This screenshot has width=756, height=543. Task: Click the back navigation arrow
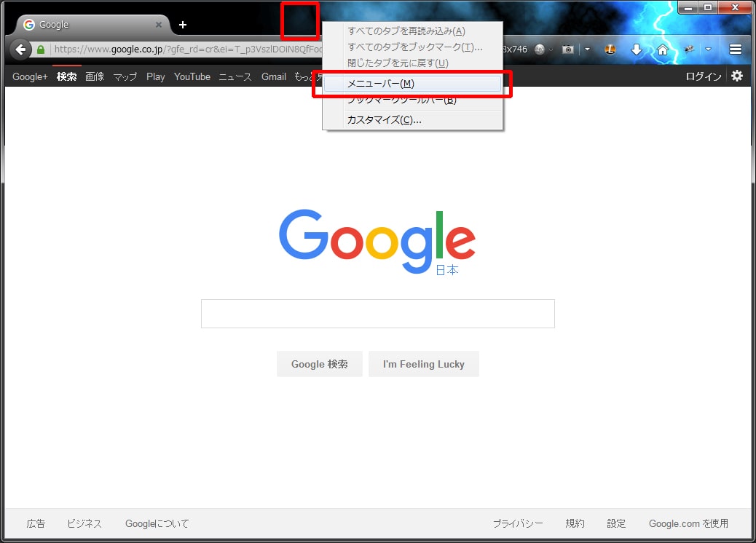pyautogui.click(x=20, y=49)
